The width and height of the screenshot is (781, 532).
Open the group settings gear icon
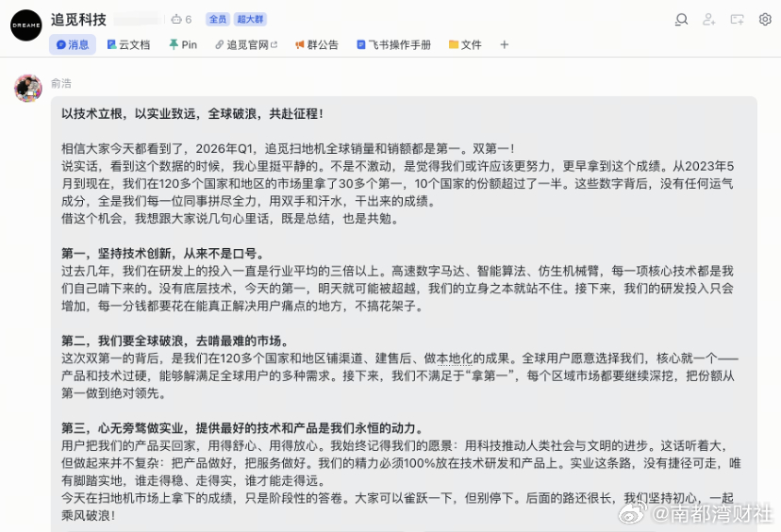765,20
